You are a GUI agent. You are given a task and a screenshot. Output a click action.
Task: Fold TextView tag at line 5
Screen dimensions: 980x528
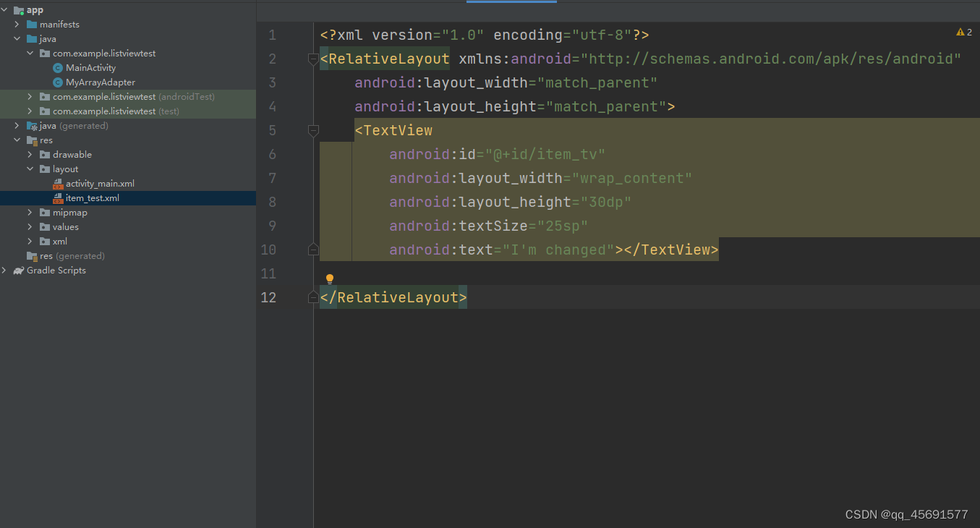point(313,131)
